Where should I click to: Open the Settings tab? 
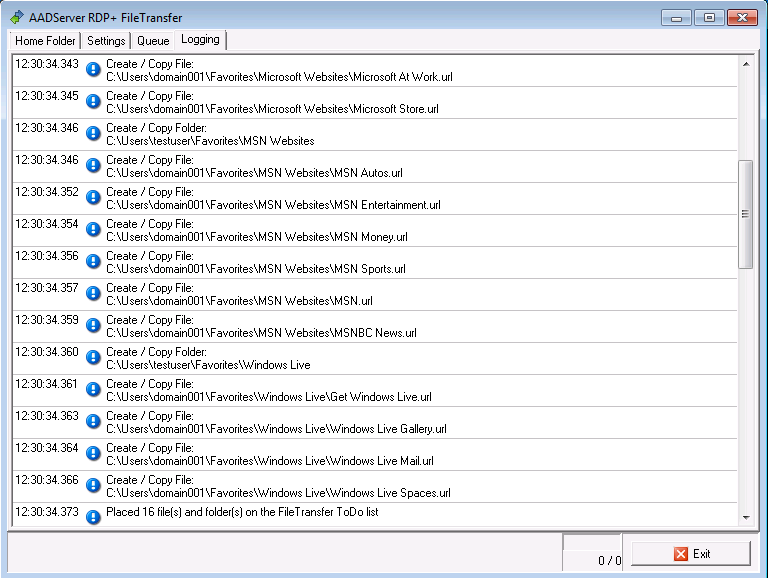click(x=106, y=41)
